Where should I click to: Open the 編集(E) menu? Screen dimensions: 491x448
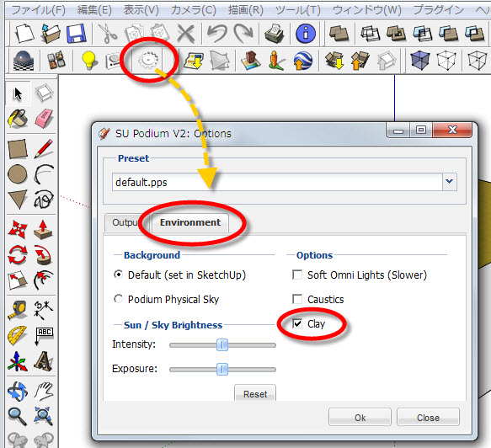94,10
